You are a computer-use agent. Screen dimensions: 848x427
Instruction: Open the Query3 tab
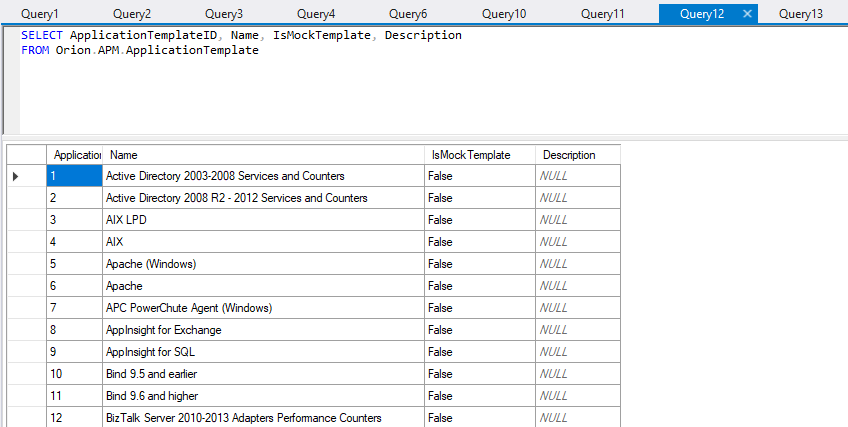point(224,14)
